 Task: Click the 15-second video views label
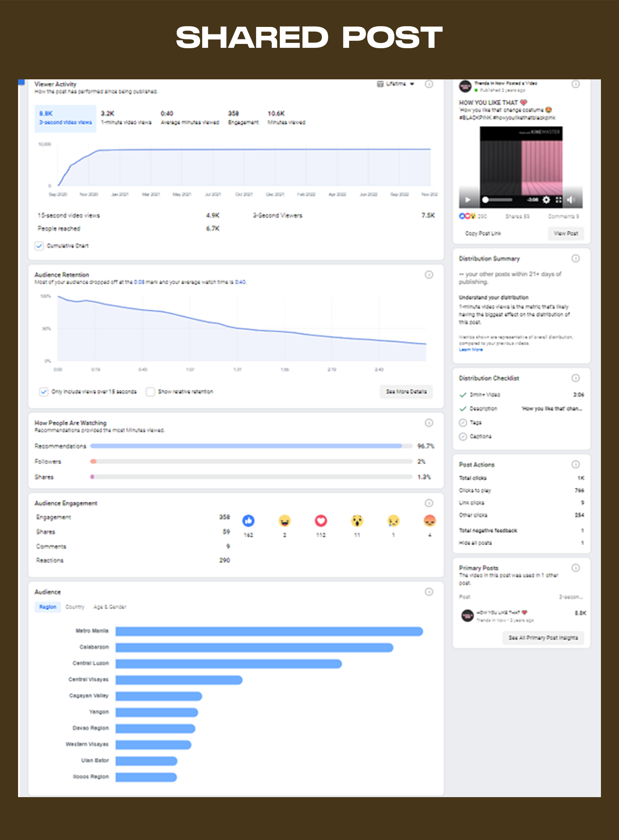(x=69, y=215)
